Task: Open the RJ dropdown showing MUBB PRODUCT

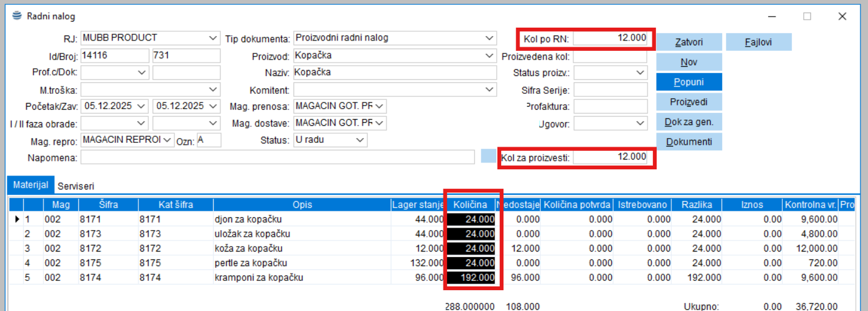Action: tap(213, 38)
